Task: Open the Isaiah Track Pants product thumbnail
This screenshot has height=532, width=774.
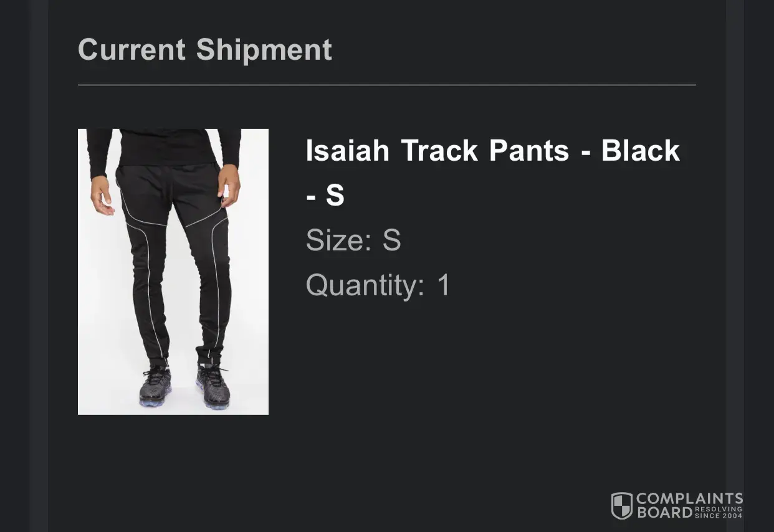Action: 173,272
